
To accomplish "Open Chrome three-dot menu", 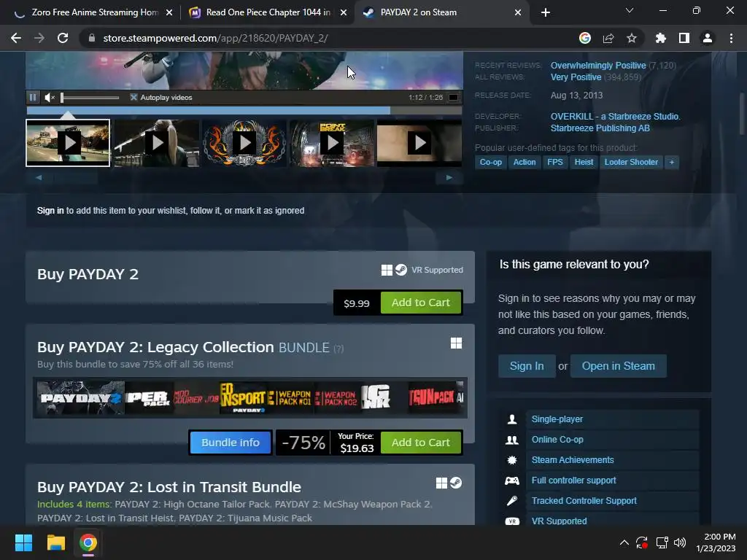I will point(731,38).
